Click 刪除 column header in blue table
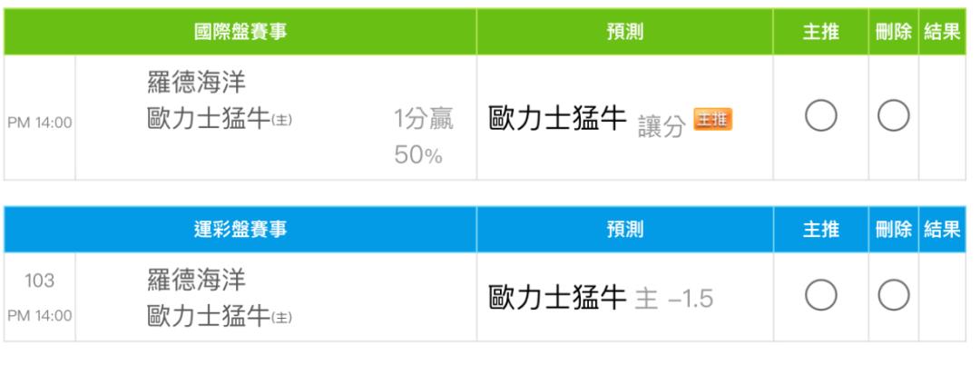The width and height of the screenshot is (980, 365). click(x=893, y=230)
